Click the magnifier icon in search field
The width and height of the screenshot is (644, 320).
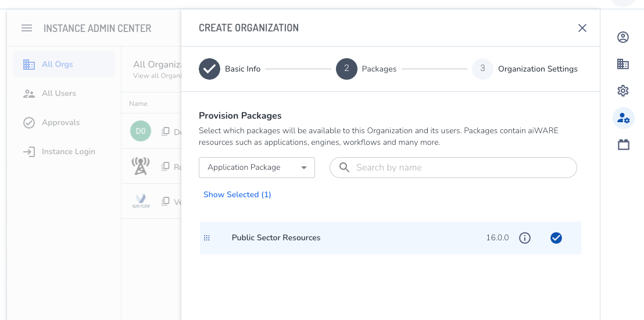pyautogui.click(x=344, y=168)
